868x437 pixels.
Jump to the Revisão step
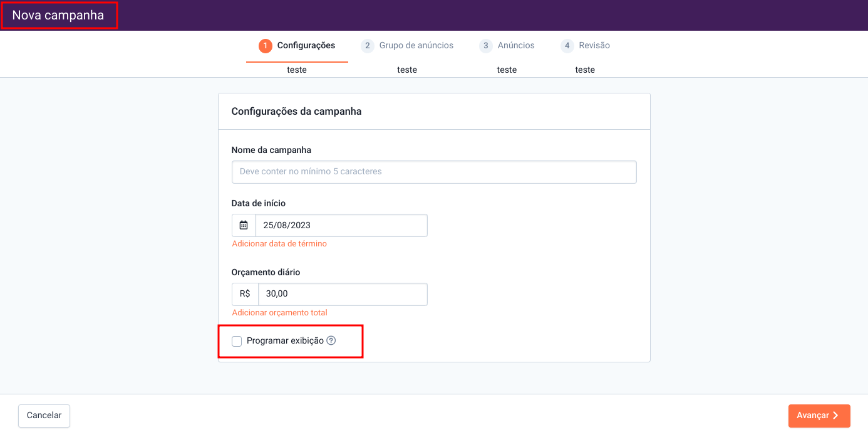pyautogui.click(x=594, y=46)
